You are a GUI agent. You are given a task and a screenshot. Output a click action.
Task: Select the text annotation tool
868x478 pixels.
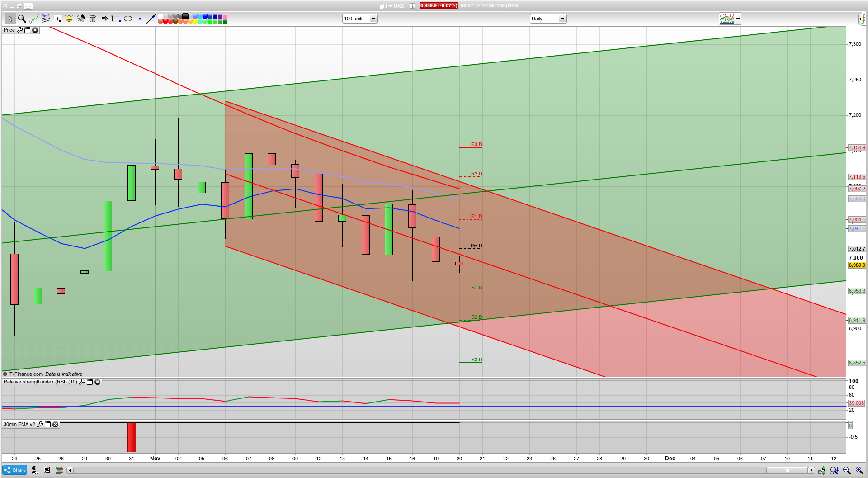57,19
